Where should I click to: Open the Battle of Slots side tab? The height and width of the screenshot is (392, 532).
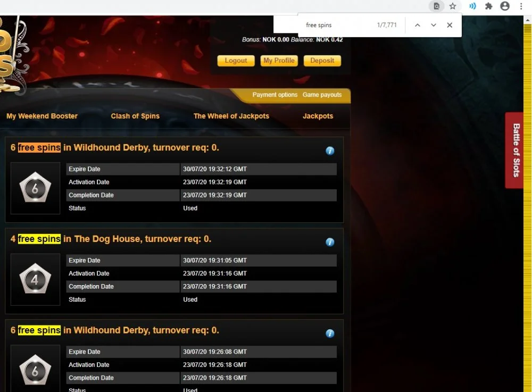514,150
